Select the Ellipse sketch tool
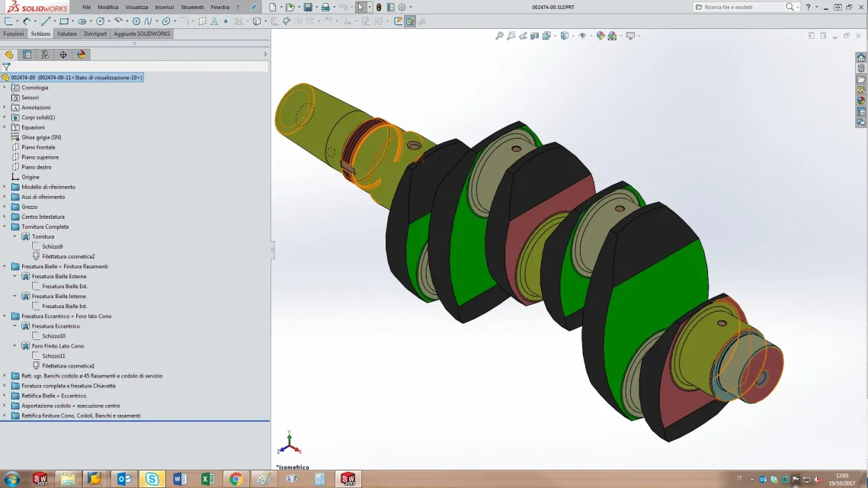 coord(166,21)
